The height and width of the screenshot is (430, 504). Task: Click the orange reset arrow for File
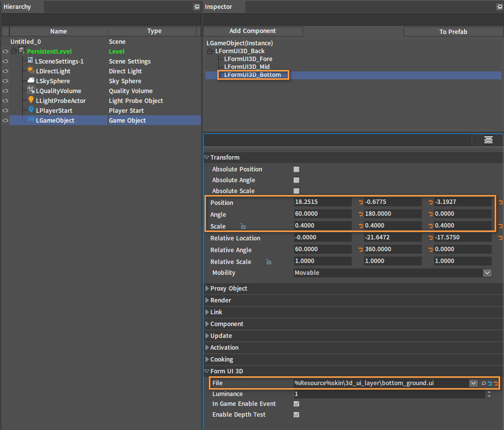(495, 383)
